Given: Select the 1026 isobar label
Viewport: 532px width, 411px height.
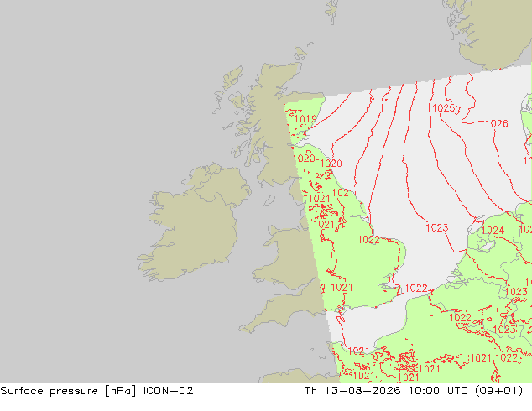Looking at the screenshot, I should pos(497,124).
